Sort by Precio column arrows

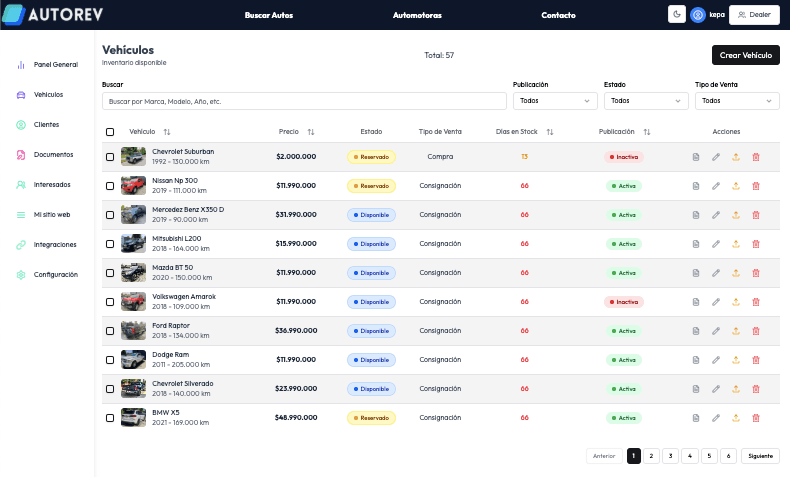pyautogui.click(x=311, y=132)
